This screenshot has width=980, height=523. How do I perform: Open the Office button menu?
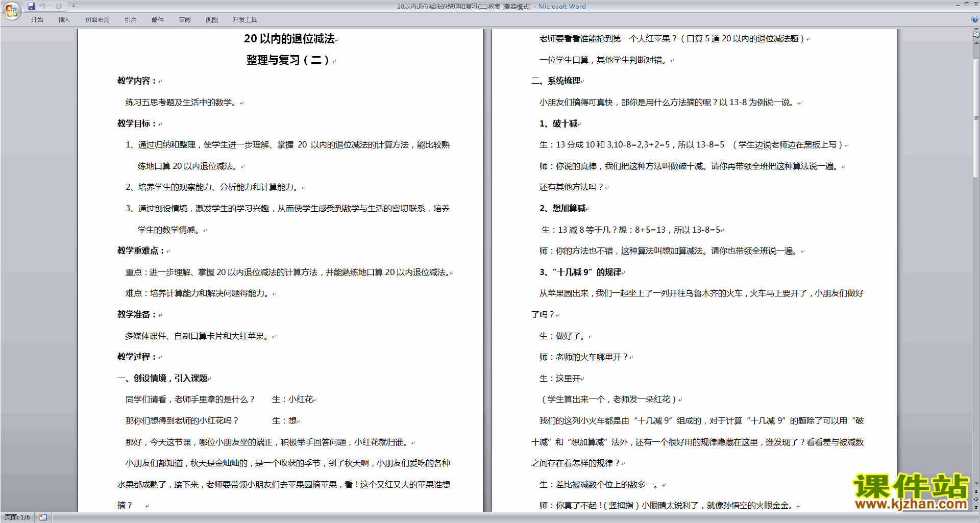pos(11,10)
